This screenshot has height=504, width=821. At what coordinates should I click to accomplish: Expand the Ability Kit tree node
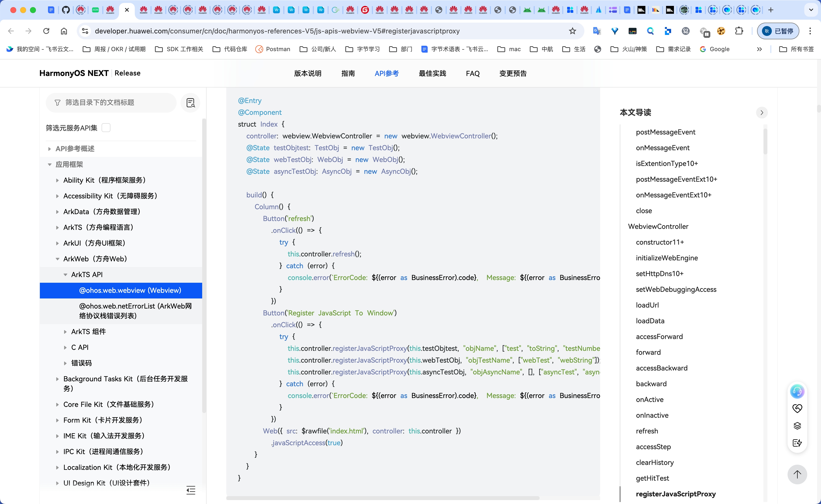tap(57, 180)
